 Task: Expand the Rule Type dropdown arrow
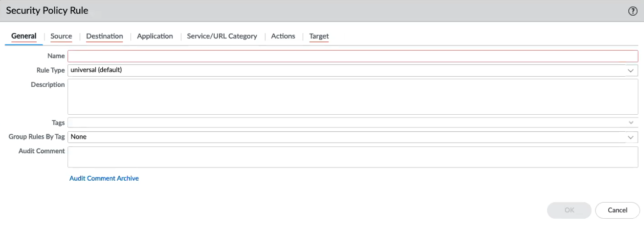click(x=631, y=70)
